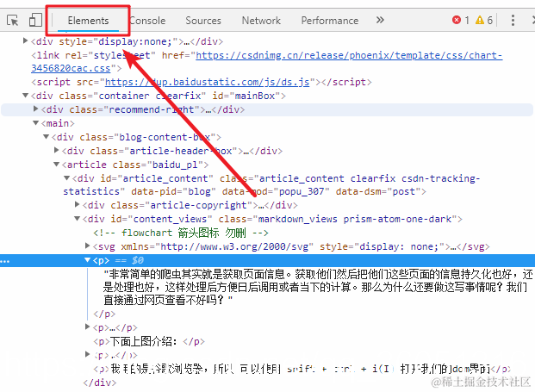
Task: Click the paragraph text starting 非常简单的爬虫
Action: click(x=318, y=287)
